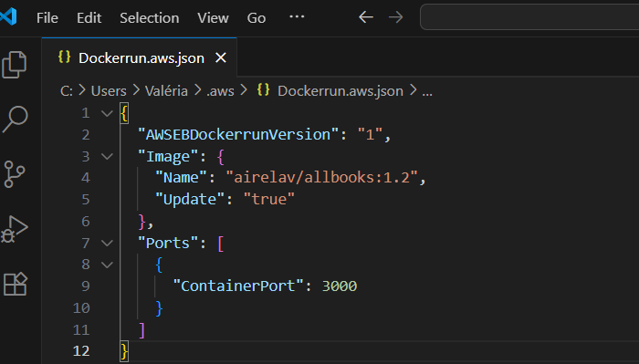Screen dimensions: 639x364
Task: Collapse the port object on line 8
Action: coord(107,265)
